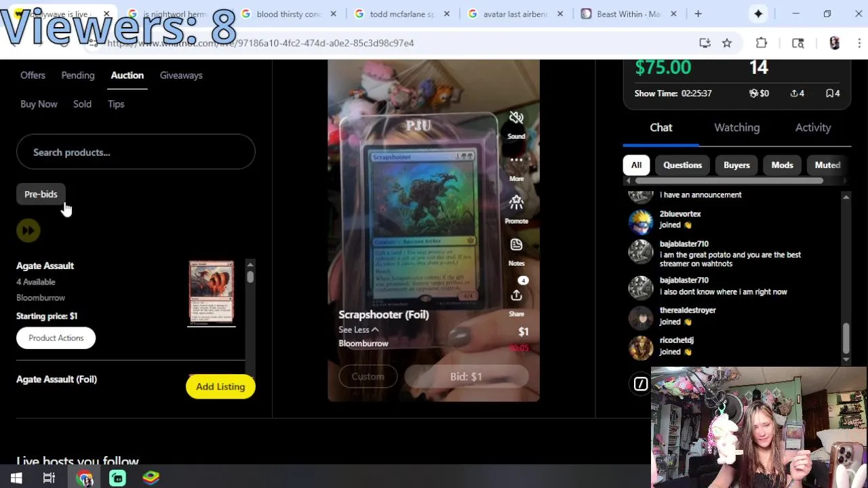Switch to the Activity tab
The width and height of the screenshot is (868, 488).
tap(812, 127)
